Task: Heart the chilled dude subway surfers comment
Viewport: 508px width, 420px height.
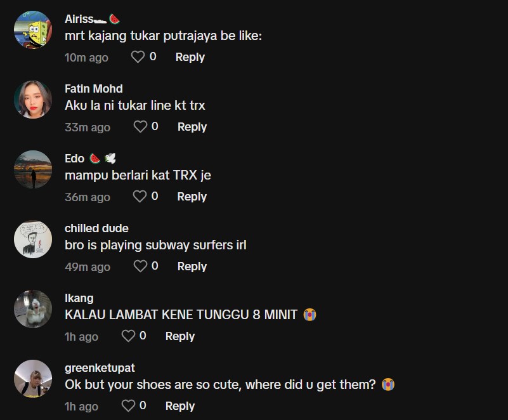Action: click(x=140, y=266)
